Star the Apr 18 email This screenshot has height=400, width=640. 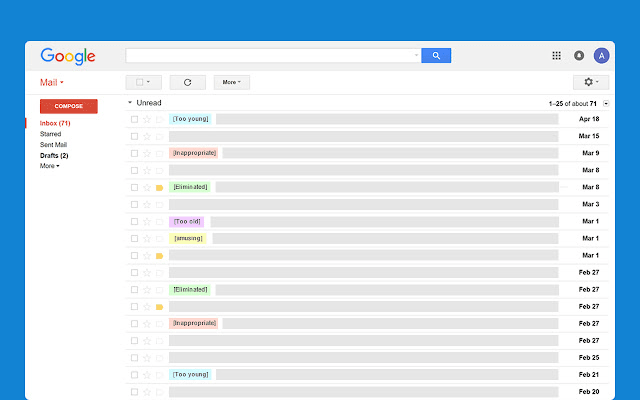pyautogui.click(x=147, y=119)
